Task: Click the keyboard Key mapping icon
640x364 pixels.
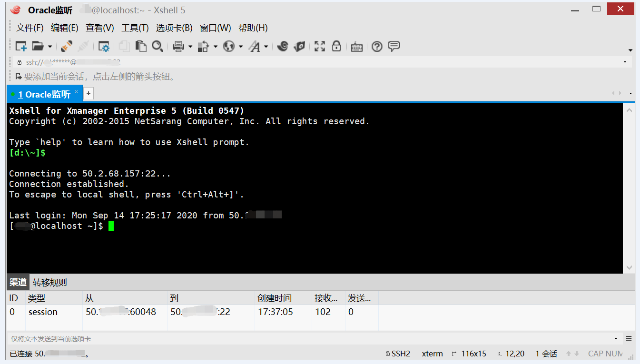Action: [357, 47]
